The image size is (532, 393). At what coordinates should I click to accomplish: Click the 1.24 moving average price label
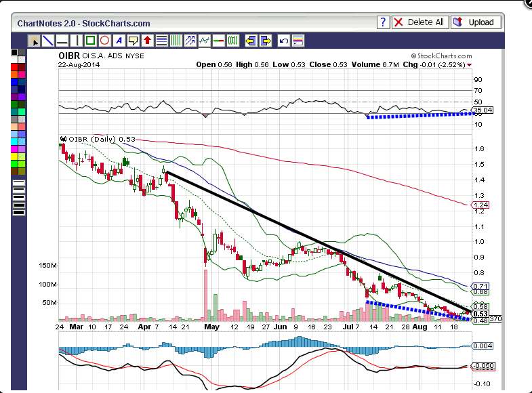480,205
